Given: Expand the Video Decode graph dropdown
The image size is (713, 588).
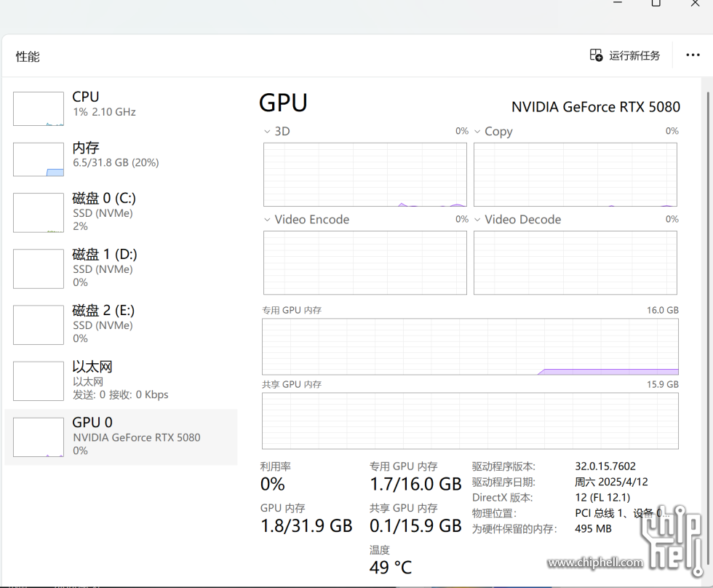Looking at the screenshot, I should click(x=477, y=220).
